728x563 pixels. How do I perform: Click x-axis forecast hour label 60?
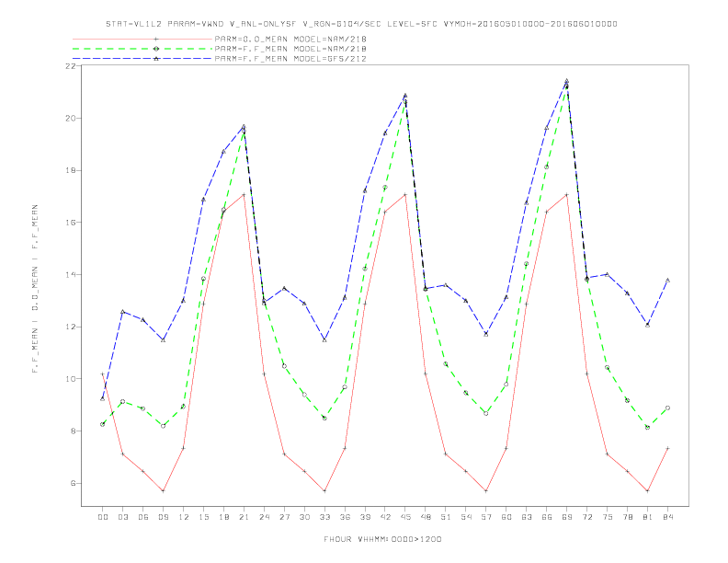(506, 517)
